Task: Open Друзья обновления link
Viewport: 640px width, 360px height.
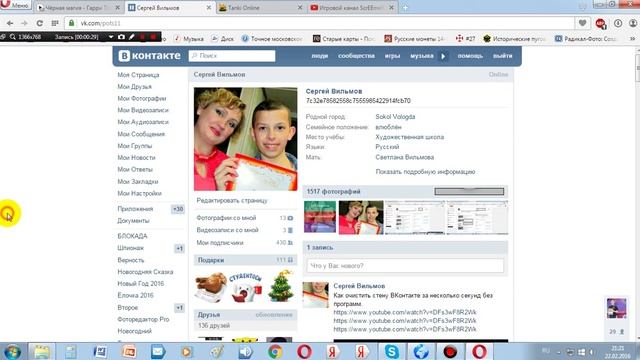Action: click(274, 315)
